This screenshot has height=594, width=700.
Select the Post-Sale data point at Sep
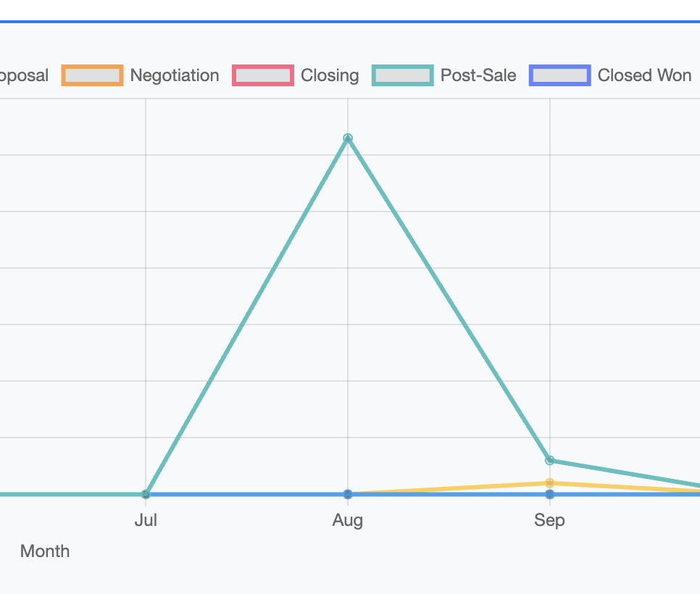tap(550, 460)
